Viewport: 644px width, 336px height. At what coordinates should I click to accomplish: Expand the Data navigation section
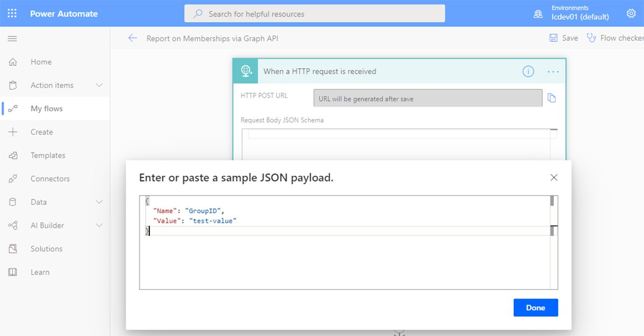point(99,202)
